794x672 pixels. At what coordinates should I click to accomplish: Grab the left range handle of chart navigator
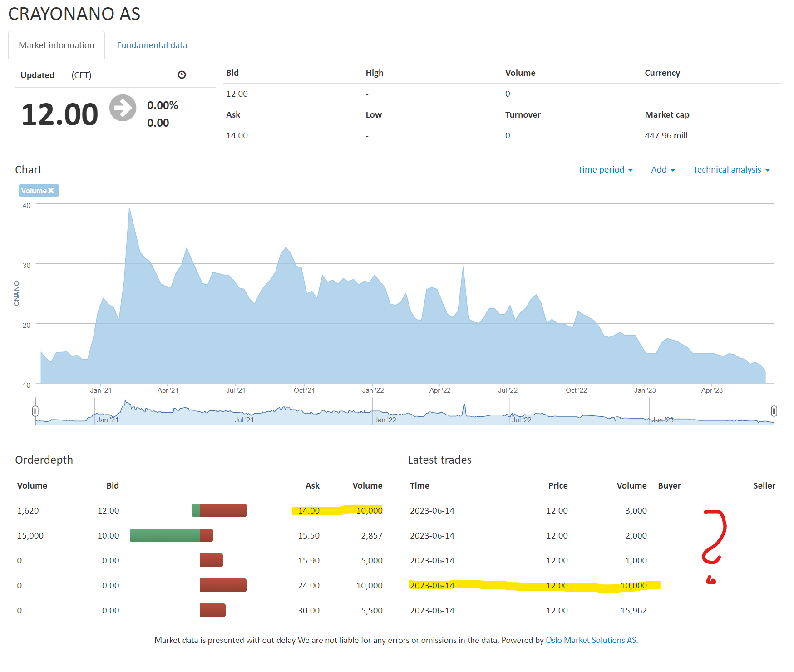tap(35, 411)
